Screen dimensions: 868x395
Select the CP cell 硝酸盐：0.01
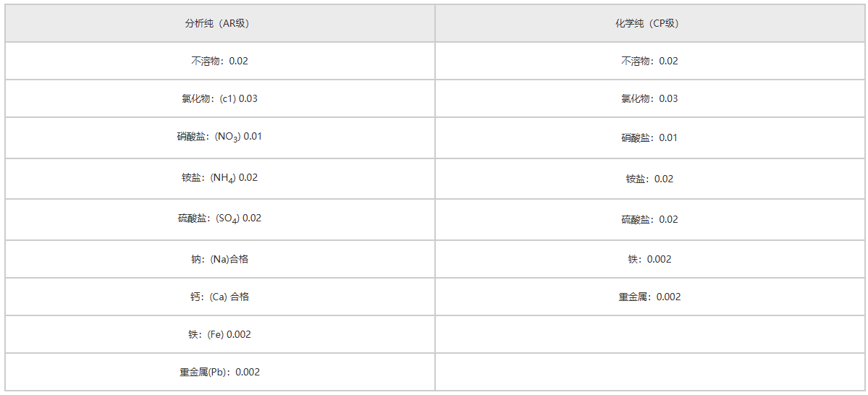pyautogui.click(x=650, y=137)
